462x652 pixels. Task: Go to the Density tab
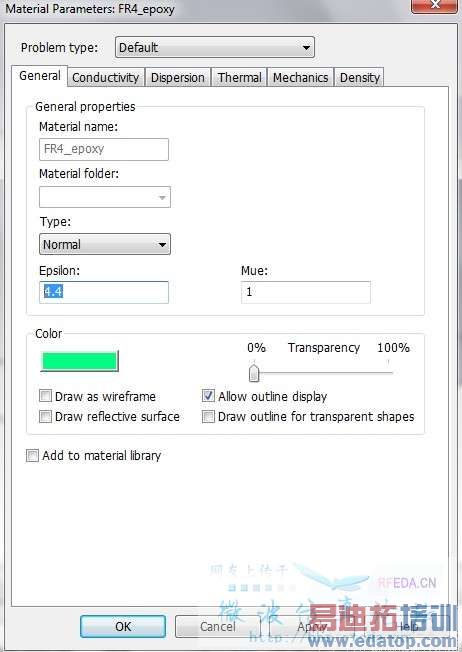[360, 78]
